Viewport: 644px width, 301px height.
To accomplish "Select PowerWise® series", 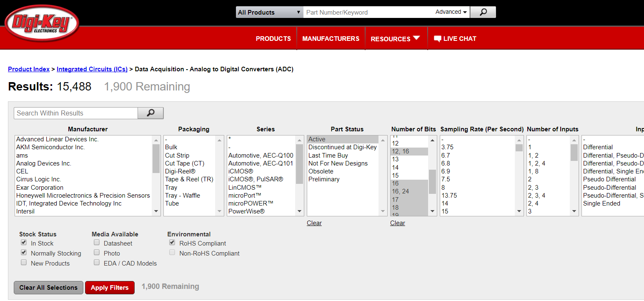I will pos(261,211).
